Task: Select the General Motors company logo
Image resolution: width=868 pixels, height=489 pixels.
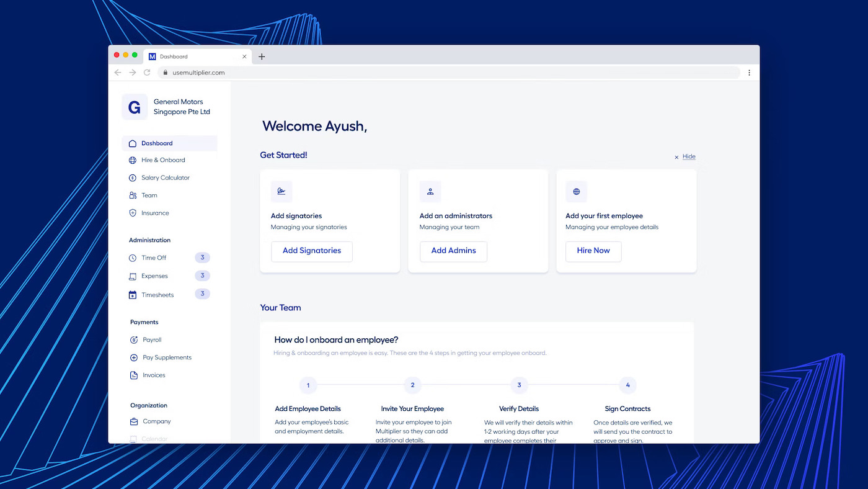Action: click(134, 106)
